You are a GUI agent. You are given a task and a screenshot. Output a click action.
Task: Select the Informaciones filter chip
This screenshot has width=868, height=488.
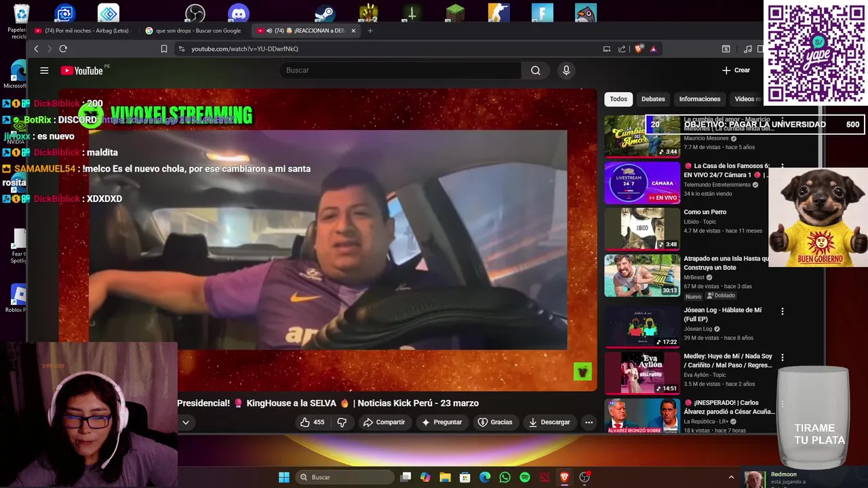coord(700,99)
